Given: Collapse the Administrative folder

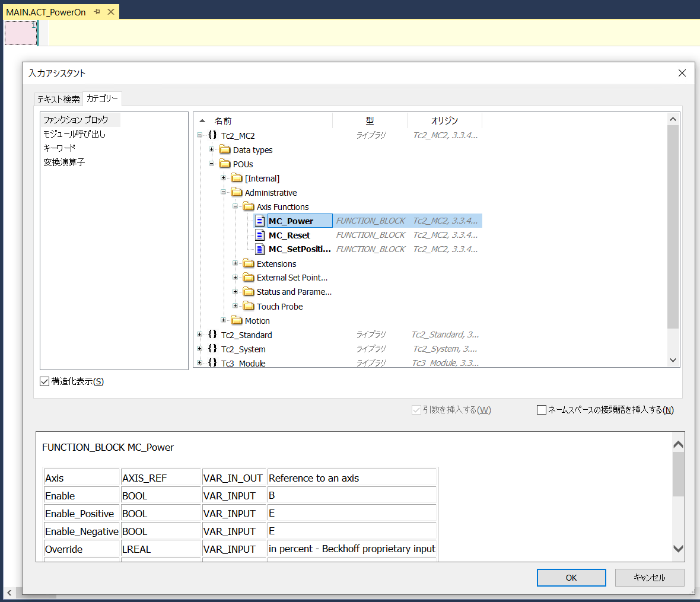Looking at the screenshot, I should coord(223,192).
